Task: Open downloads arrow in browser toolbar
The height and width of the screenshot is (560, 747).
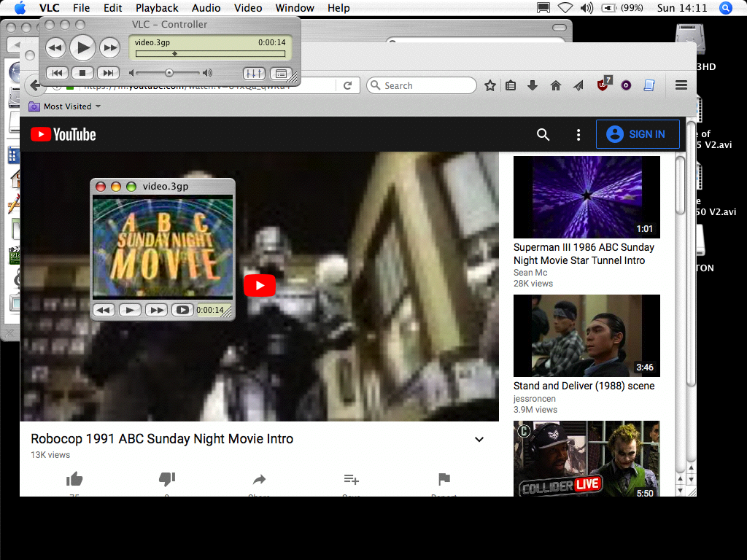Action: 533,86
